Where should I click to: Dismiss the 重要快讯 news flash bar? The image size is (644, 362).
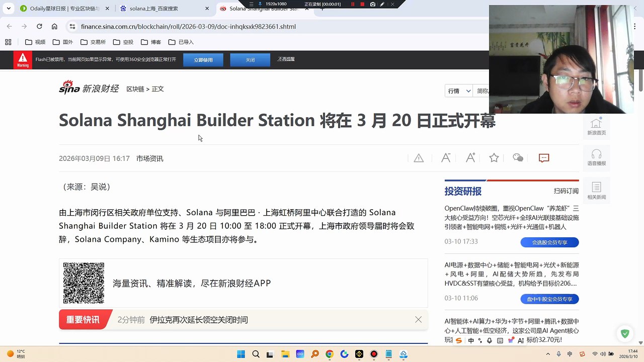point(418,320)
